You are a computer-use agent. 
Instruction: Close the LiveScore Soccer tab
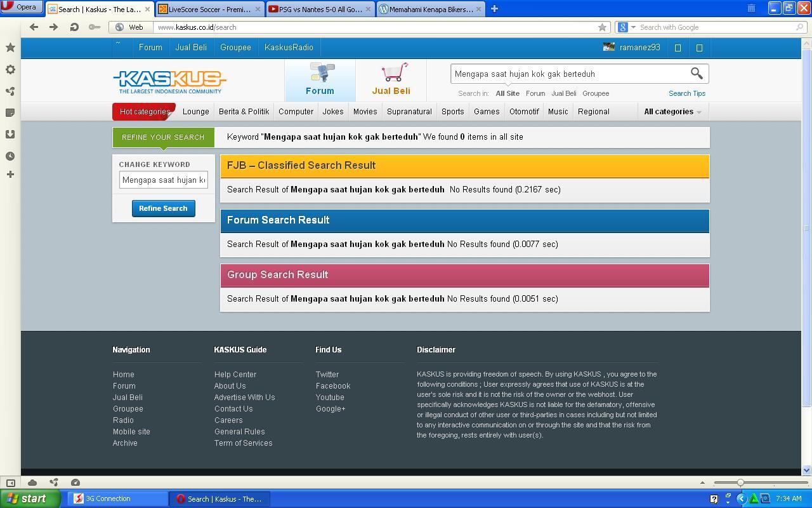(x=258, y=9)
